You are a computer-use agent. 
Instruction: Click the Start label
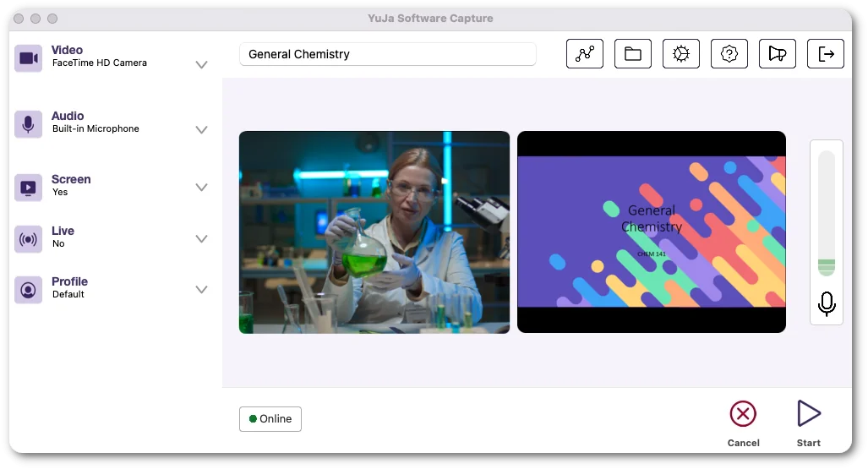(x=809, y=443)
